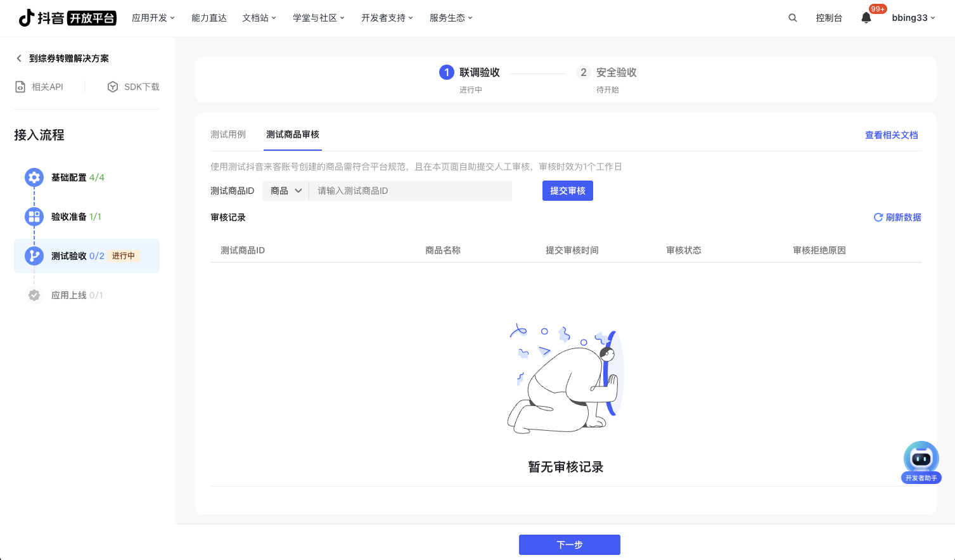Click the 刷新数据 refresh icon
955x560 pixels.
click(878, 217)
